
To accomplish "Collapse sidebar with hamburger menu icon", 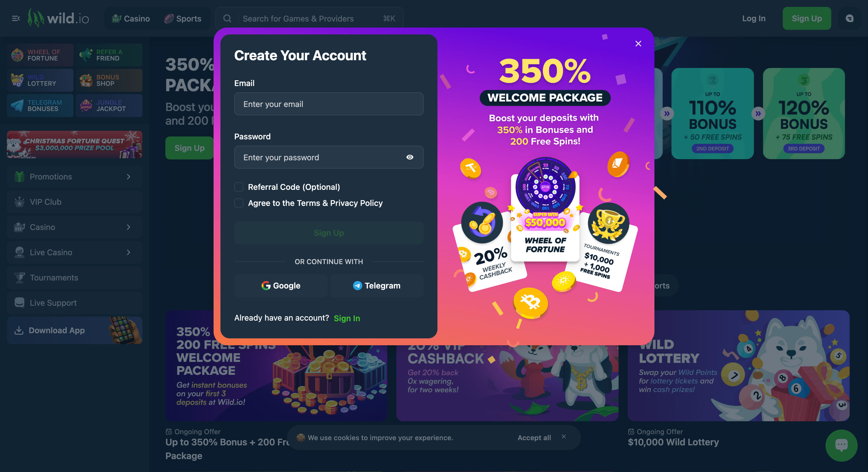I will 16,19.
